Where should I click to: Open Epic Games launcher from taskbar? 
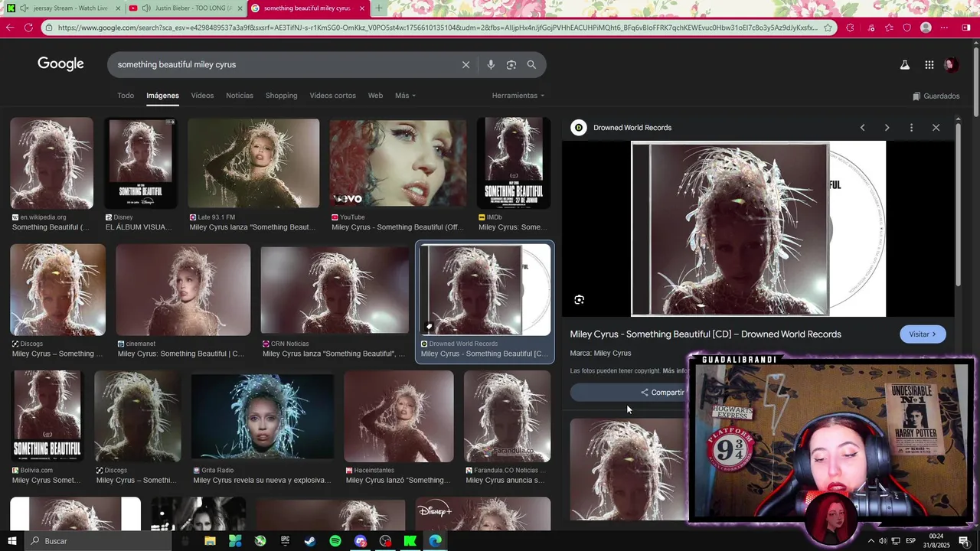(x=285, y=541)
